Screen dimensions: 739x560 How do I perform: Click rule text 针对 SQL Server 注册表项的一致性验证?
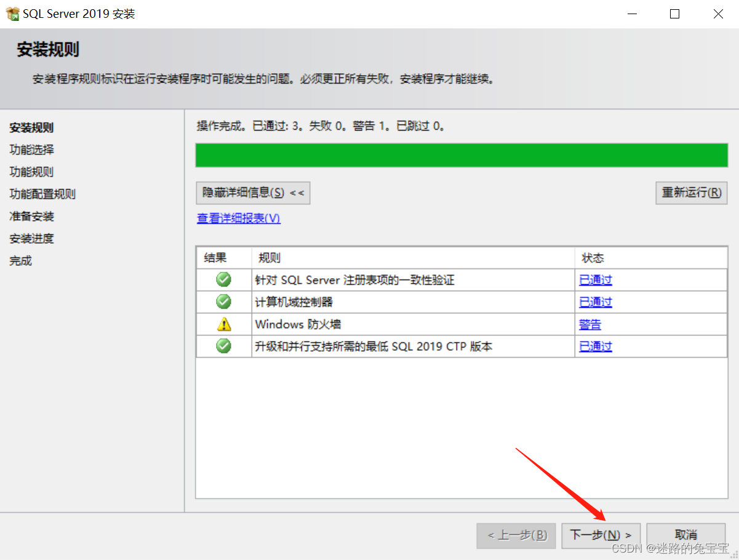point(354,280)
